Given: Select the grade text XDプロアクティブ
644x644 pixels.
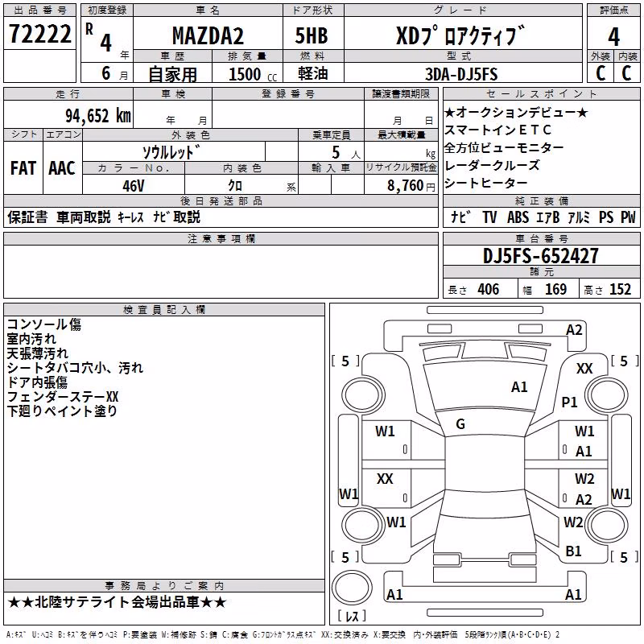Looking at the screenshot, I should click(460, 35).
